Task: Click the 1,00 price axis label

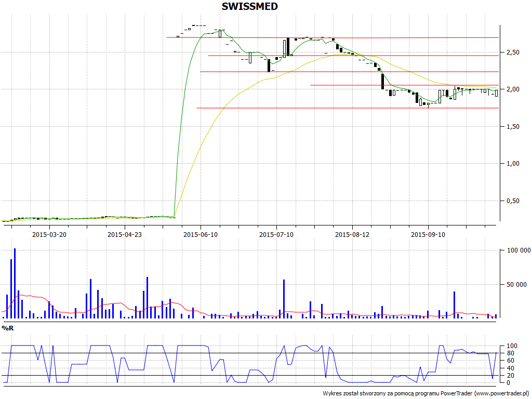Action: [x=513, y=164]
